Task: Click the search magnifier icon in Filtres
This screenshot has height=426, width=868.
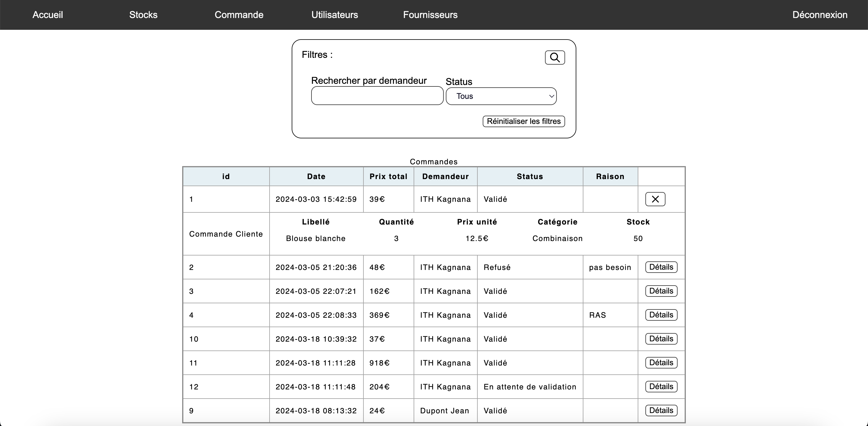Action: coord(555,57)
